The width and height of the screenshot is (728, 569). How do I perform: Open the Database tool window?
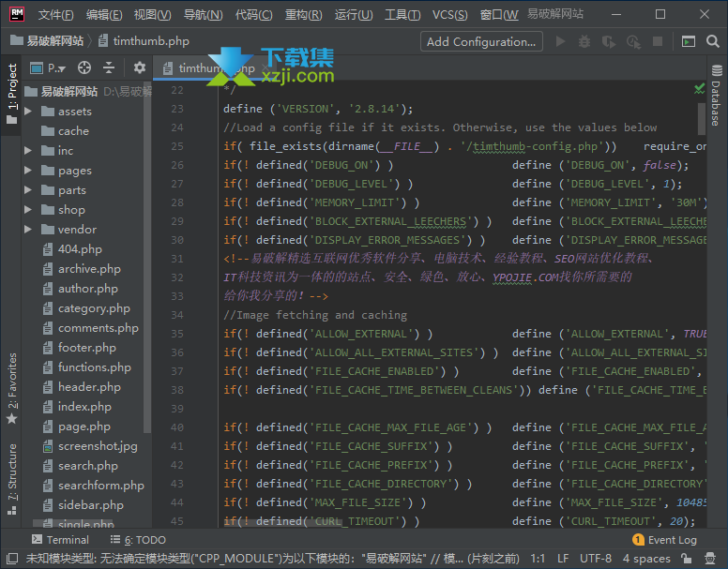[x=717, y=95]
